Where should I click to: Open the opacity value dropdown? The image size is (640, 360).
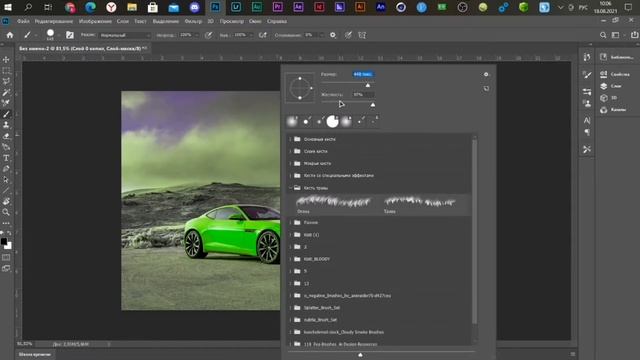197,36
